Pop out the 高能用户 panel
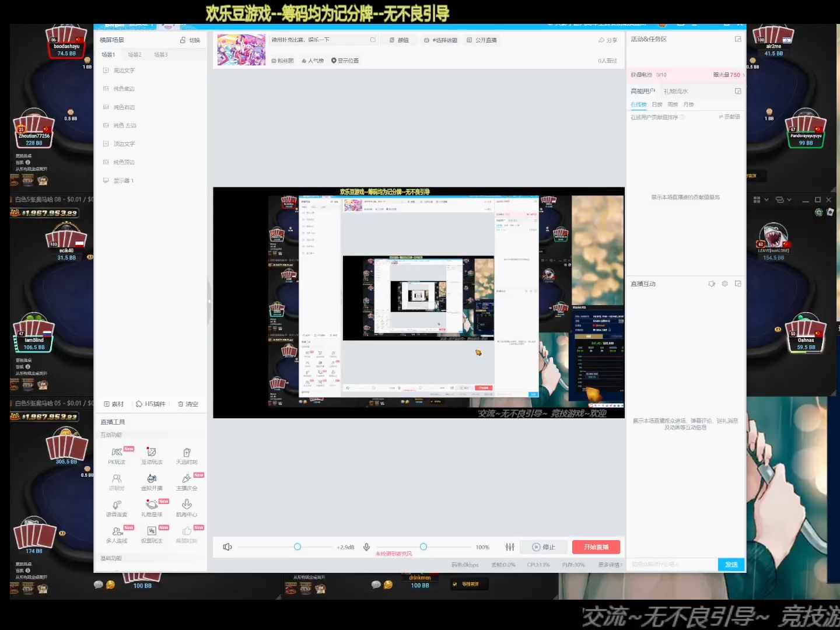Viewport: 840px width, 630px height. (x=738, y=91)
